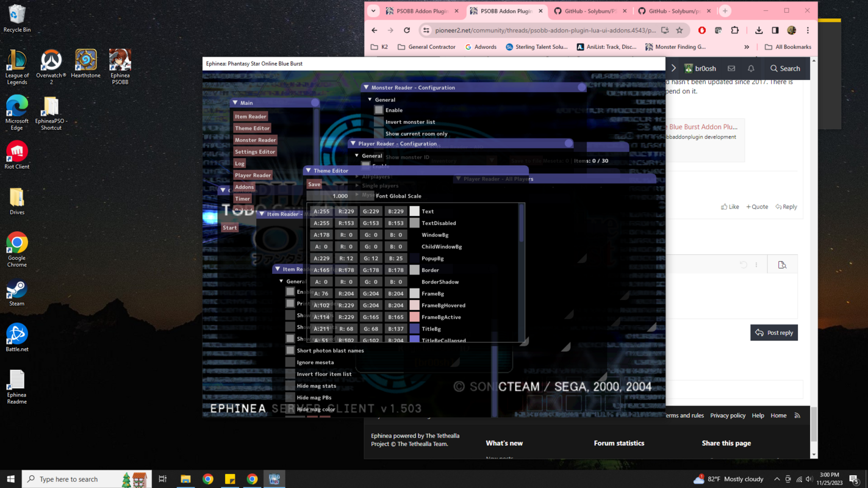This screenshot has width=868, height=488.
Task: Open the Chrome extensions puzzle icon
Action: [735, 30]
